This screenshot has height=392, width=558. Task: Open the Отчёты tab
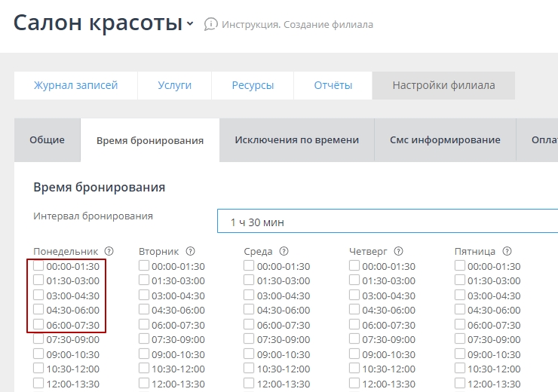(x=333, y=85)
